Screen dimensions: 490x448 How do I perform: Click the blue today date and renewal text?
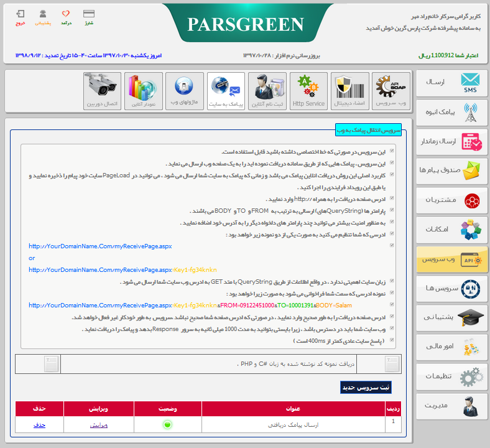coord(88,55)
